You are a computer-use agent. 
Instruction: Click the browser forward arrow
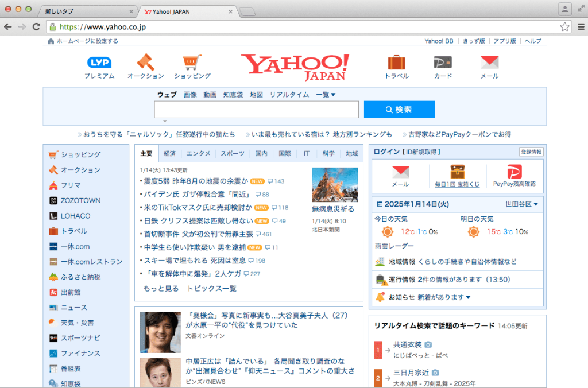tap(22, 26)
